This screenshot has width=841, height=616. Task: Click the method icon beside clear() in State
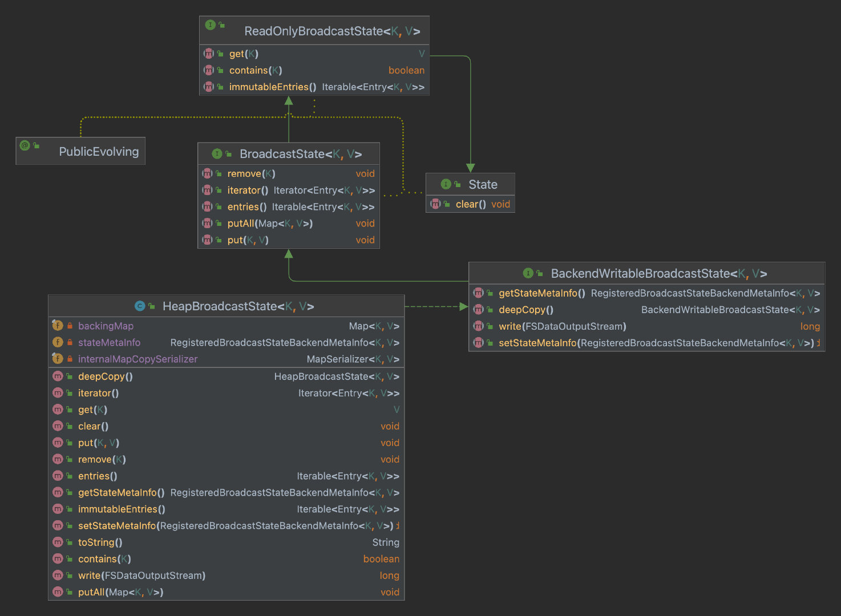(436, 204)
